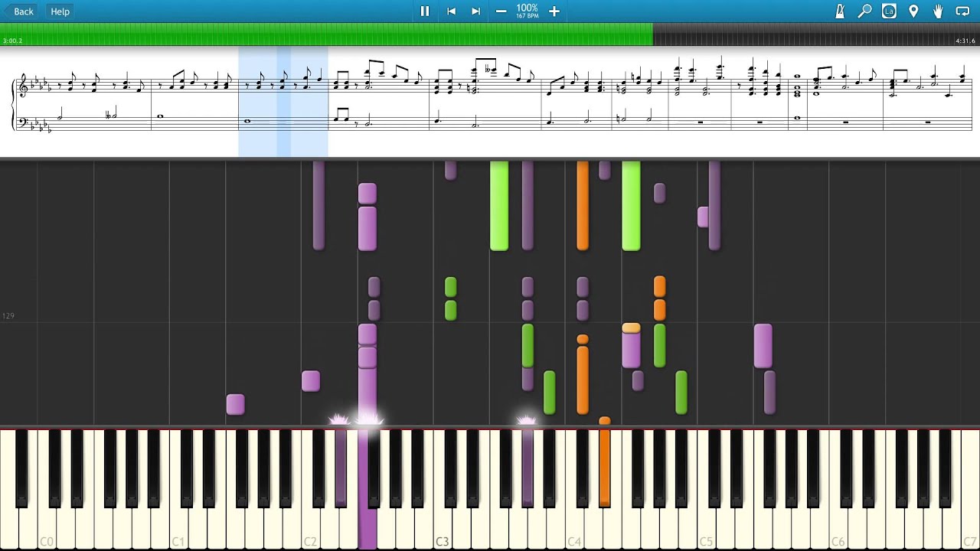This screenshot has width=980, height=551.
Task: Play the white key labeled C6
Action: pyautogui.click(x=838, y=528)
